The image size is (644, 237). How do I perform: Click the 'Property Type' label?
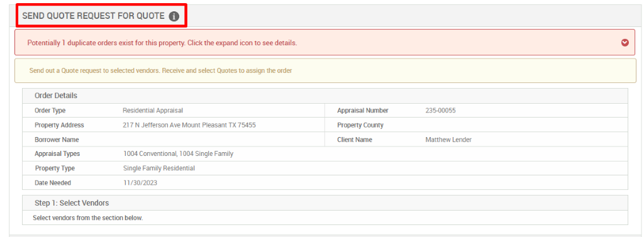point(55,168)
